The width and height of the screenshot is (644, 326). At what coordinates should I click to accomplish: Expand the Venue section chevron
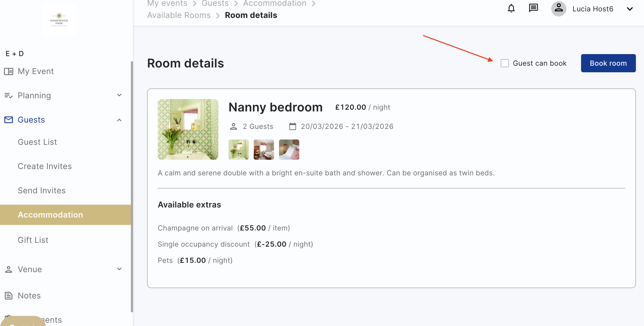[x=119, y=269]
